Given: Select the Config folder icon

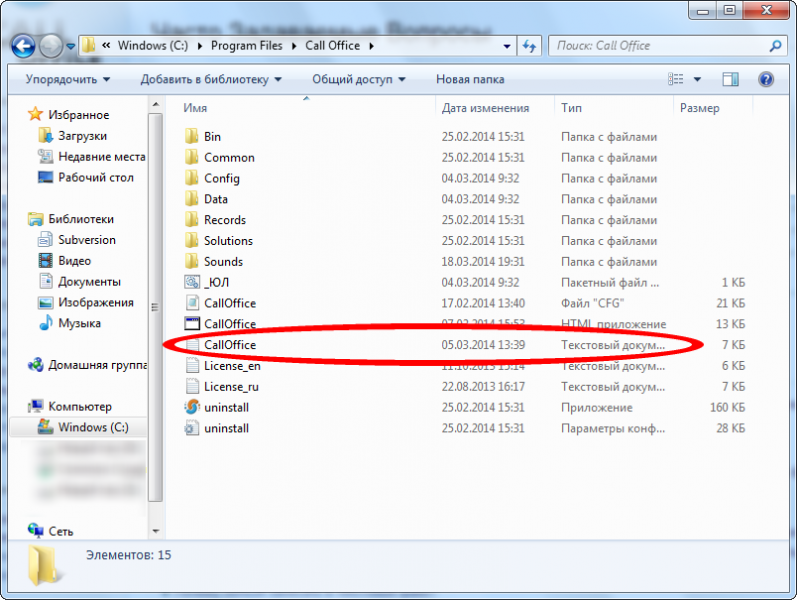Looking at the screenshot, I should click(x=192, y=178).
